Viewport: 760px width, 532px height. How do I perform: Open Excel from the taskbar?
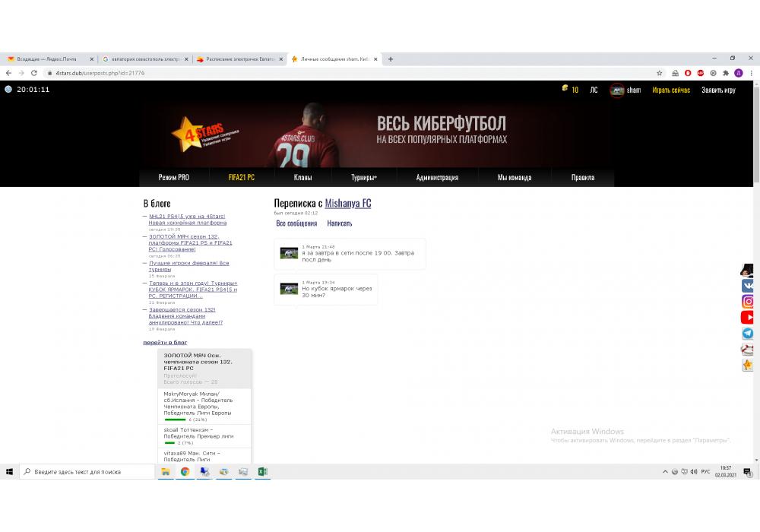click(263, 471)
